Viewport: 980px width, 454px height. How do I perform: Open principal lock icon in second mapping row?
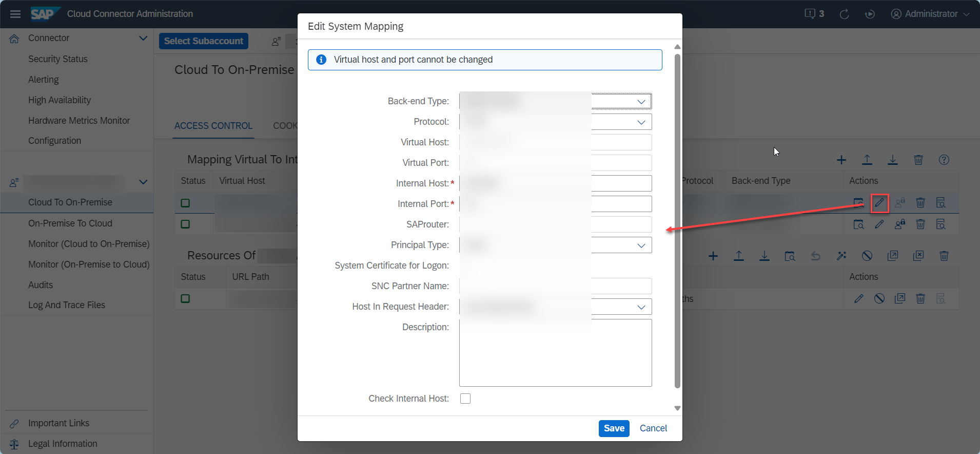(900, 224)
